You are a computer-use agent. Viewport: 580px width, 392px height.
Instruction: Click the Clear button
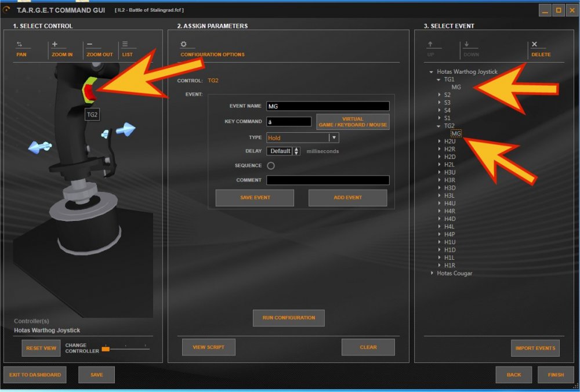point(368,347)
